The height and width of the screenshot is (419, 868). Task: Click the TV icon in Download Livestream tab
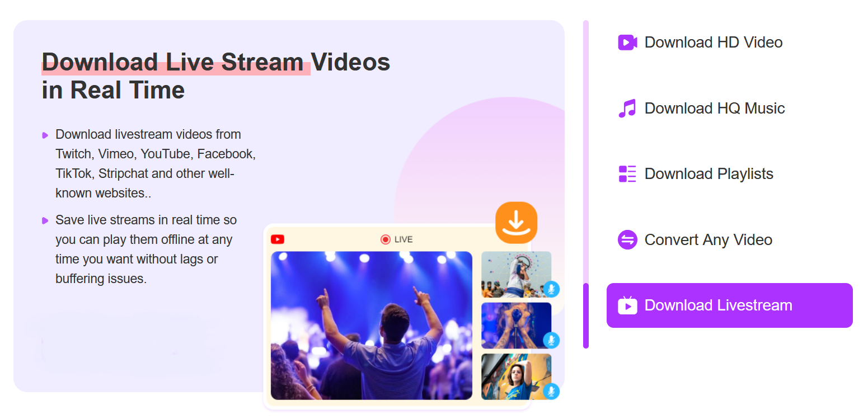point(627,305)
